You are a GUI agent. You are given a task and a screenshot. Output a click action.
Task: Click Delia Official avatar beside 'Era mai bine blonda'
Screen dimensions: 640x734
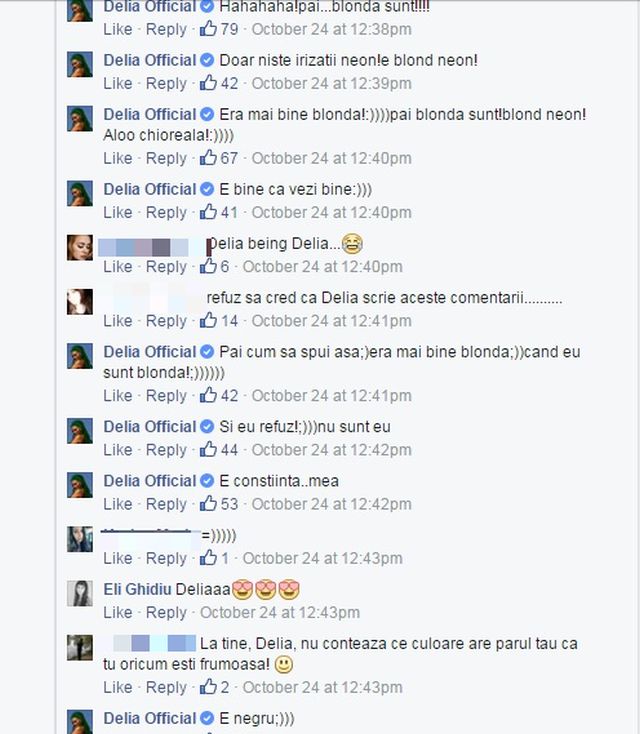pyautogui.click(x=80, y=118)
